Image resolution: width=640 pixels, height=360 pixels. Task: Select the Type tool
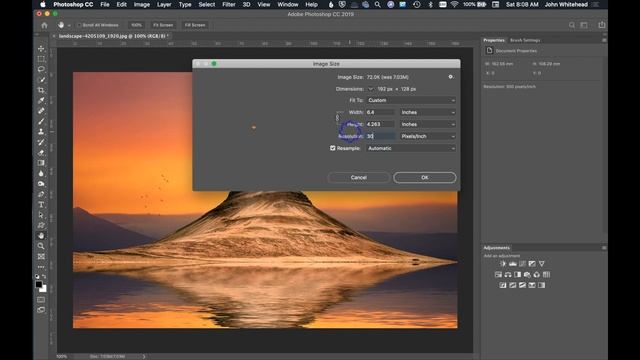coord(41,204)
